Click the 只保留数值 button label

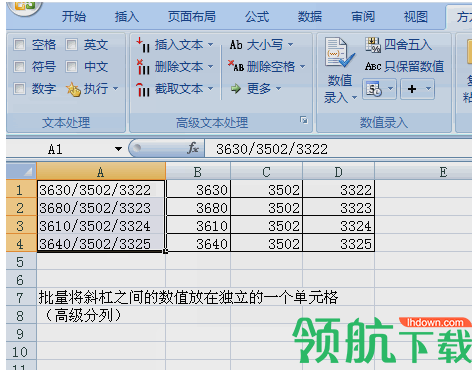point(414,66)
